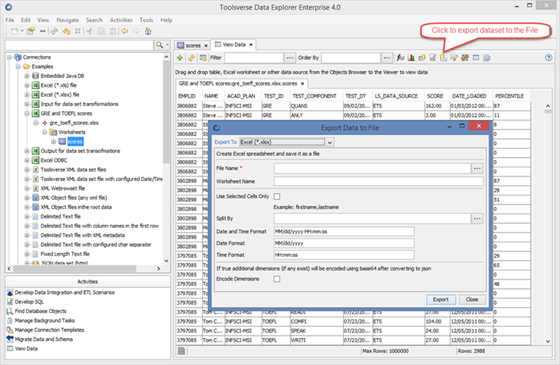Click the File Name input field

point(372,168)
